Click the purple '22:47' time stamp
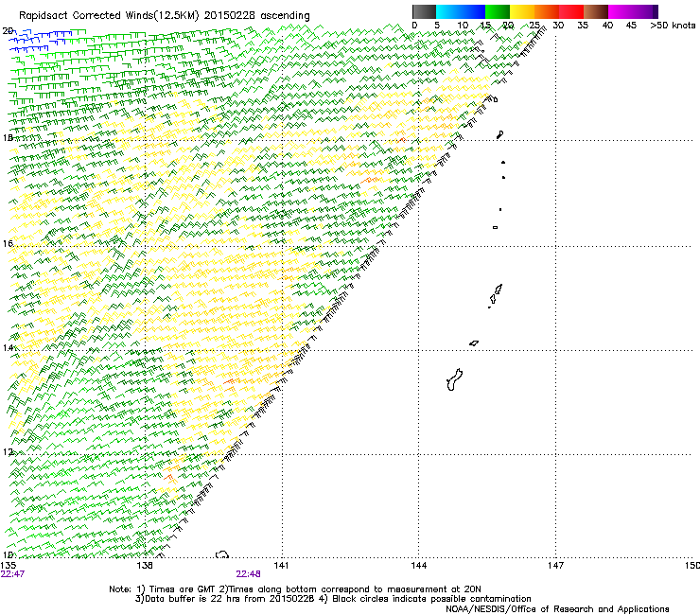This screenshot has width=700, height=615. pos(12,574)
